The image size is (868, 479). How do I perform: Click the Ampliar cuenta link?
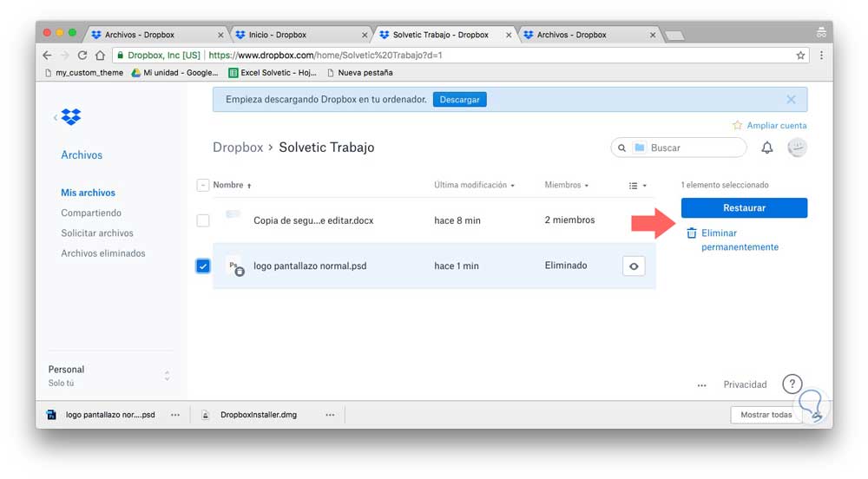[777, 126]
